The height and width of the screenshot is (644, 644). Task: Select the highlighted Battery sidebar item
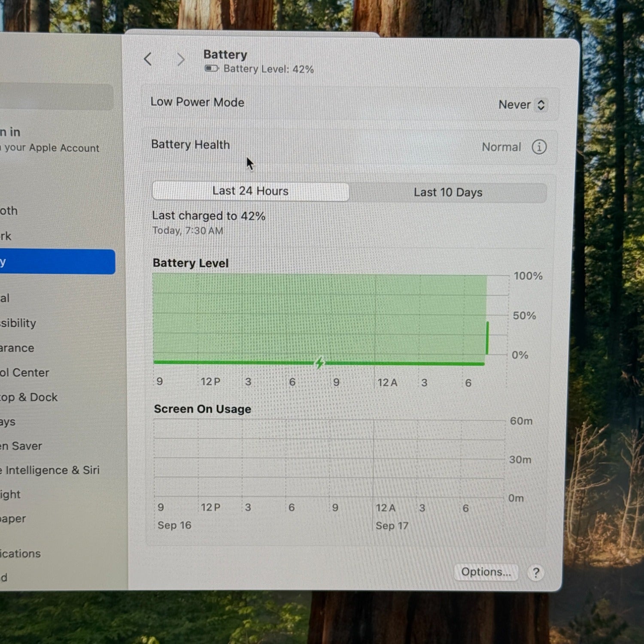tap(56, 261)
